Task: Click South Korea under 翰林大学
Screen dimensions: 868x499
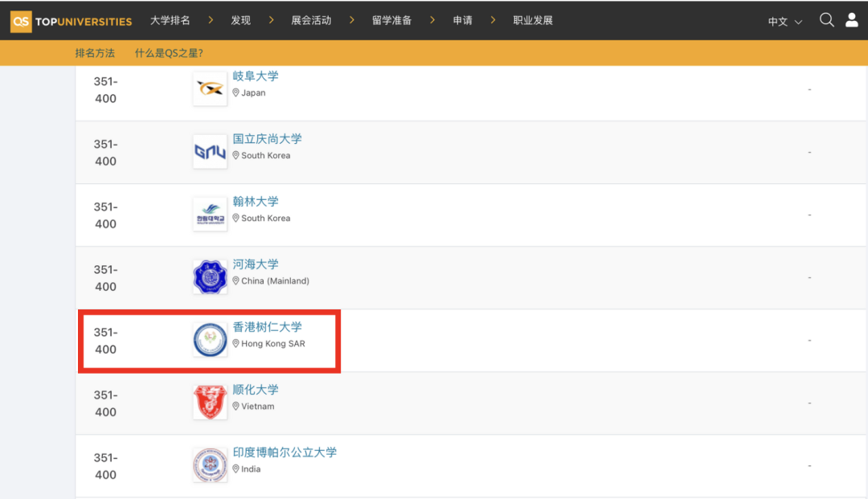Action: click(x=266, y=219)
